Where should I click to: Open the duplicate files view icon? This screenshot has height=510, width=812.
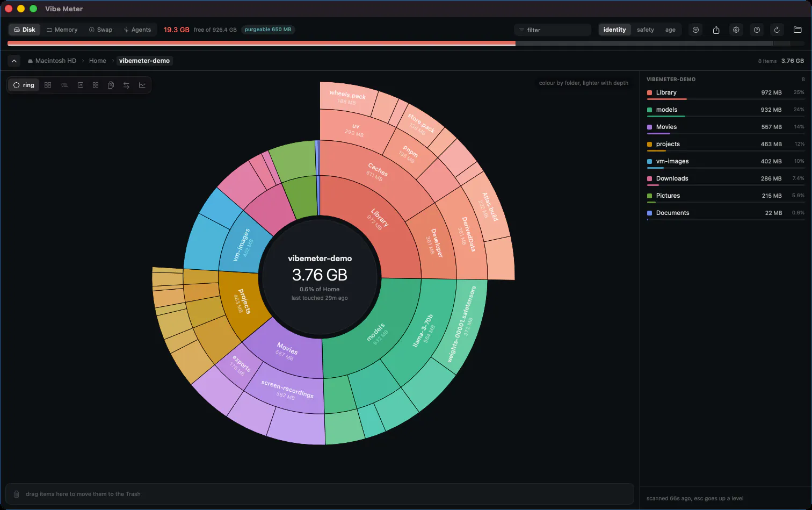(x=111, y=85)
